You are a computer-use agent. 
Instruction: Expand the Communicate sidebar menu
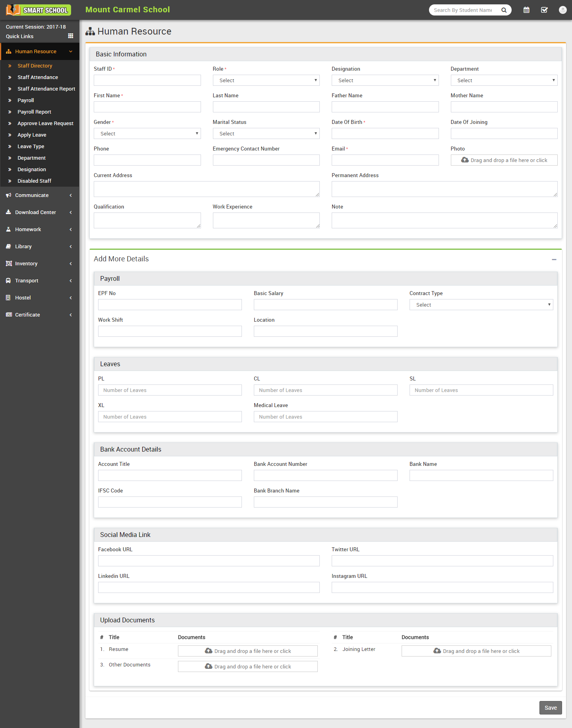click(x=39, y=195)
